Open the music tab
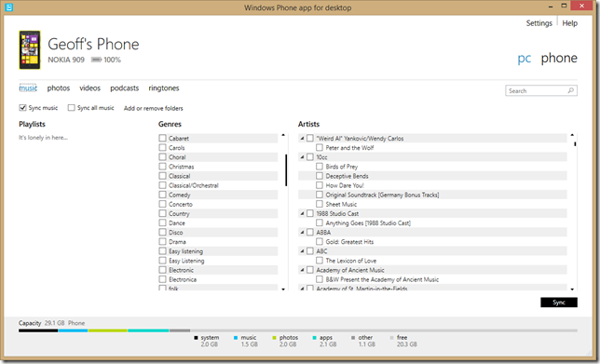Viewport: 600px width, 364px height. pyautogui.click(x=28, y=88)
